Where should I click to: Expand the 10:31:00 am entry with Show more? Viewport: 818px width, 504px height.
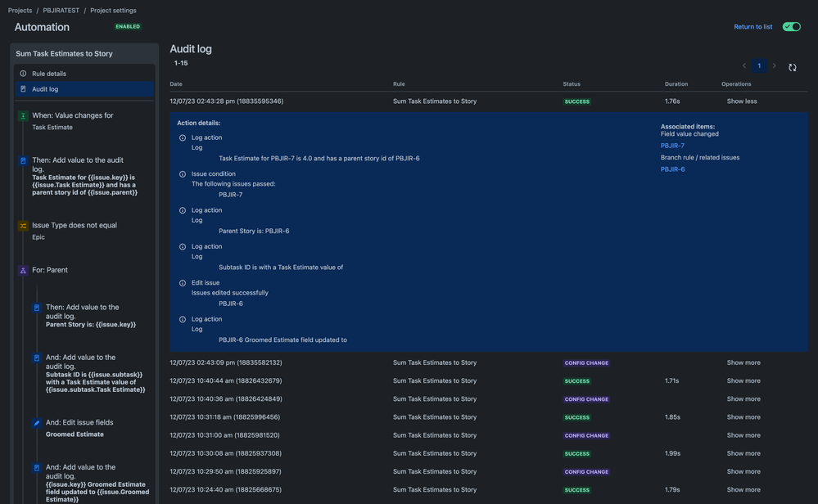click(743, 435)
